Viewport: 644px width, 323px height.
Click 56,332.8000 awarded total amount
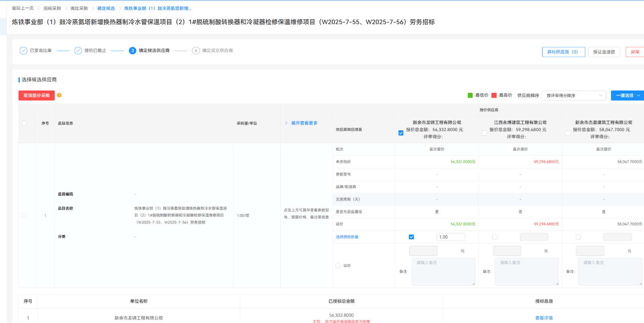(341, 315)
